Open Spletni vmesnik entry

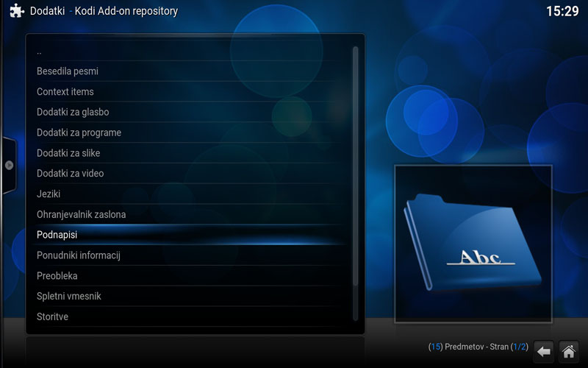[69, 296]
